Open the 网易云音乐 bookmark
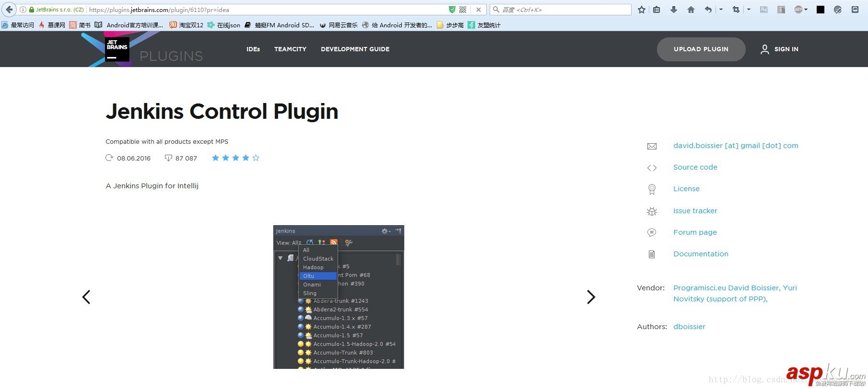 coord(339,25)
